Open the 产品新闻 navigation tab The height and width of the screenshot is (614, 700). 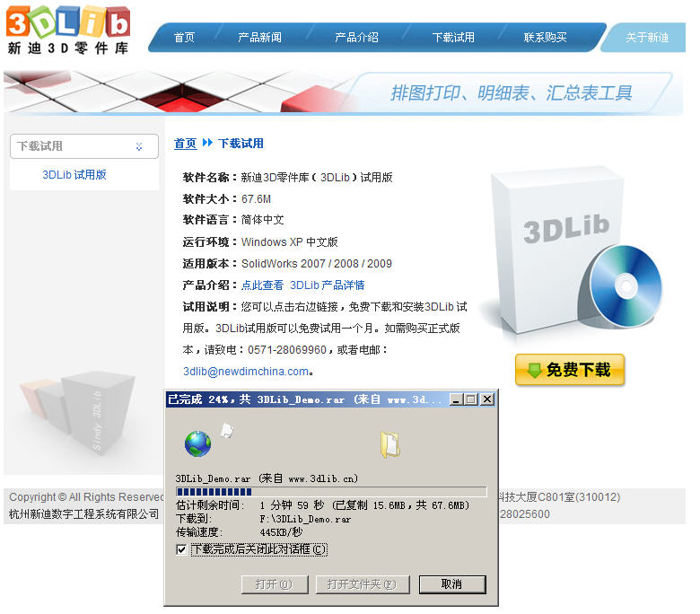pos(259,37)
